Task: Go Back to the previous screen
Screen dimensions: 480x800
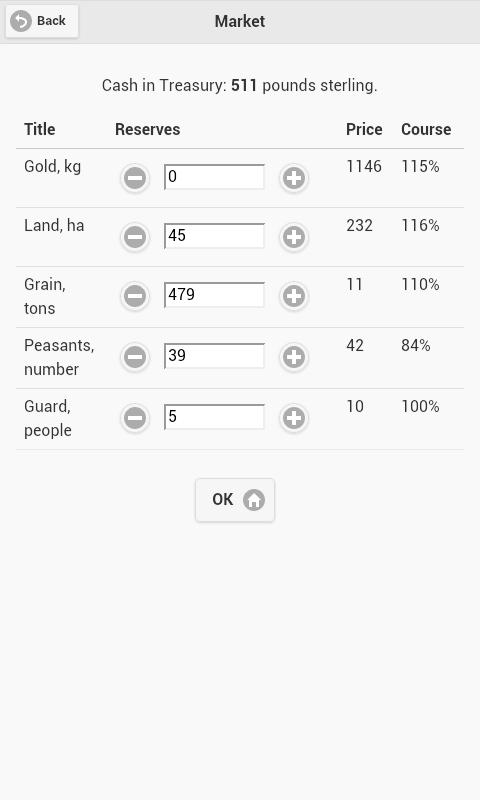Action: tap(42, 21)
